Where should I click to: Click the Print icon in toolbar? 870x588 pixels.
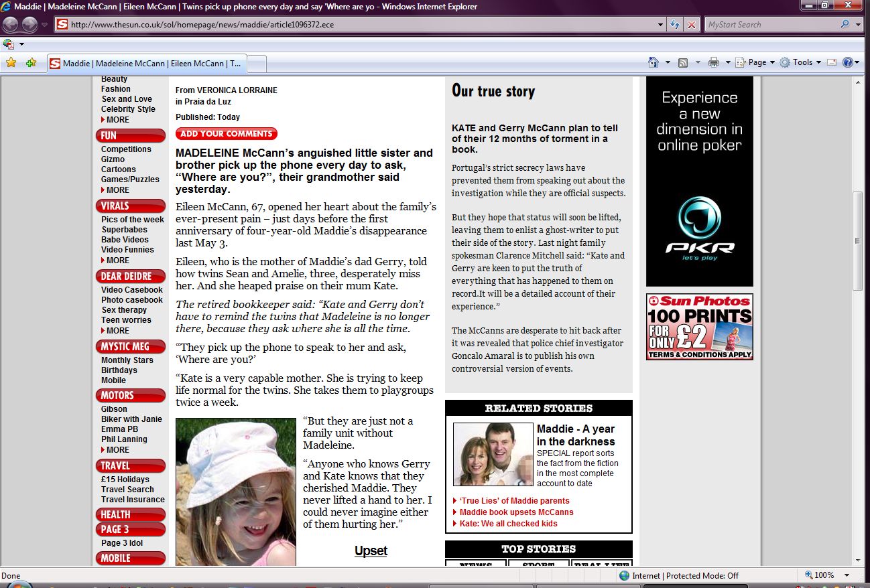(713, 62)
